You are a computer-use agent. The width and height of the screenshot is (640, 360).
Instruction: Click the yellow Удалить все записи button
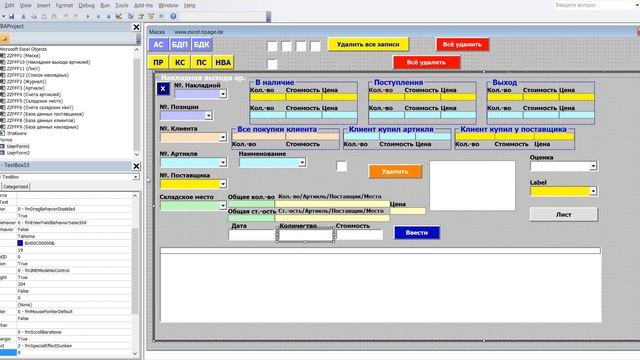(368, 44)
